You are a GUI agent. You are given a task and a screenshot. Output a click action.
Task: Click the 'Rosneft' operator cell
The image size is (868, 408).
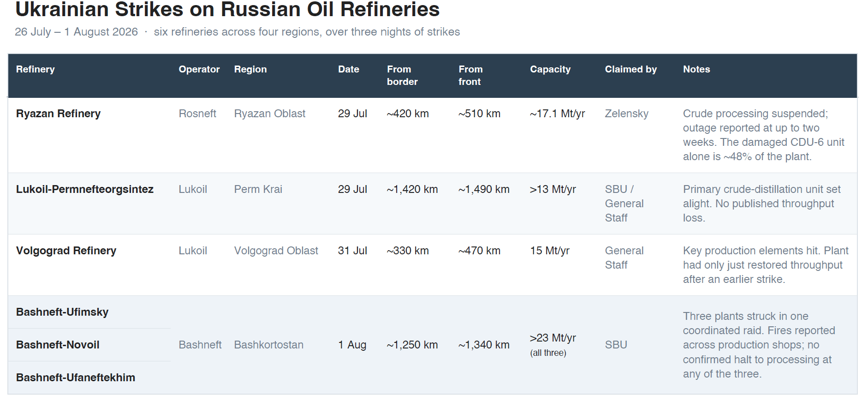click(197, 114)
